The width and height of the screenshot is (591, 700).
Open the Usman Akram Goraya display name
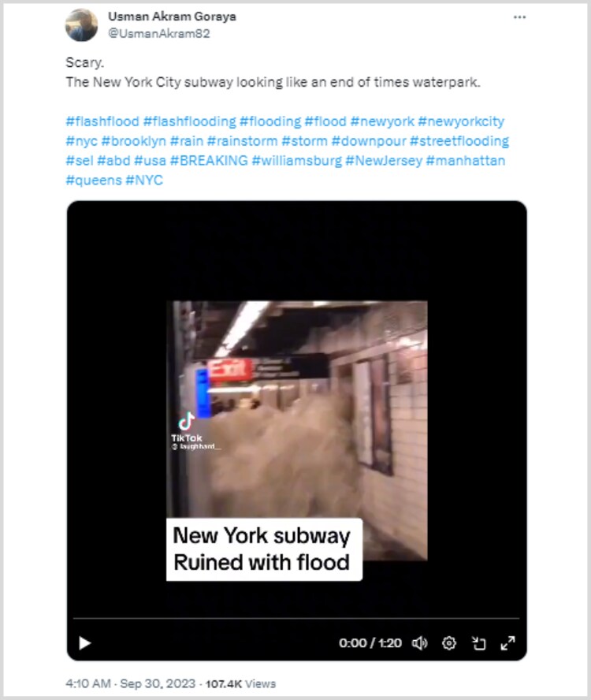coord(172,17)
